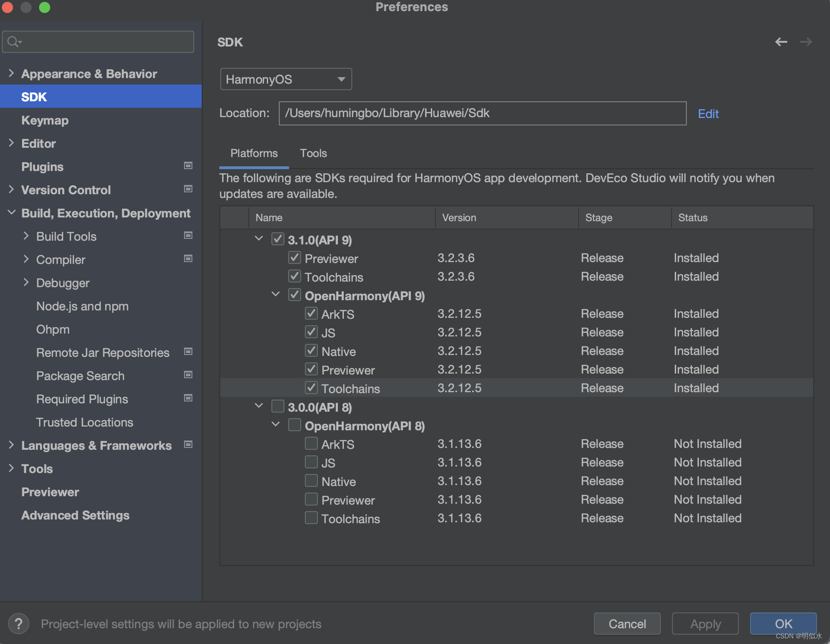Uncheck OpenHarmony(API 9) checkbox
Viewport: 830px width, 644px height.
pos(295,295)
